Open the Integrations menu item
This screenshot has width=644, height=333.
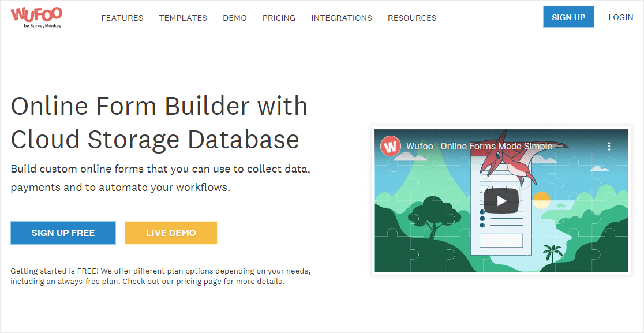(342, 18)
